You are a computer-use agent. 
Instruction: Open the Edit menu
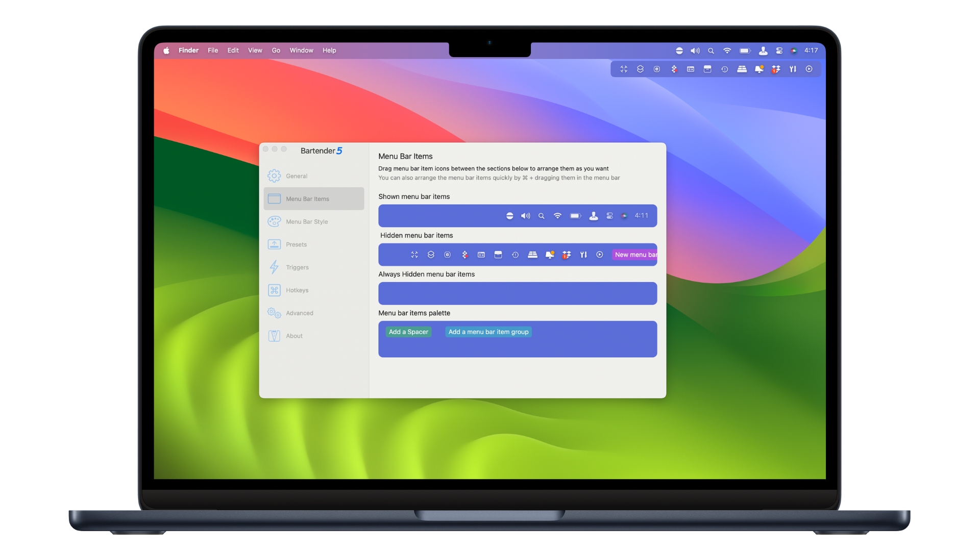coord(233,51)
